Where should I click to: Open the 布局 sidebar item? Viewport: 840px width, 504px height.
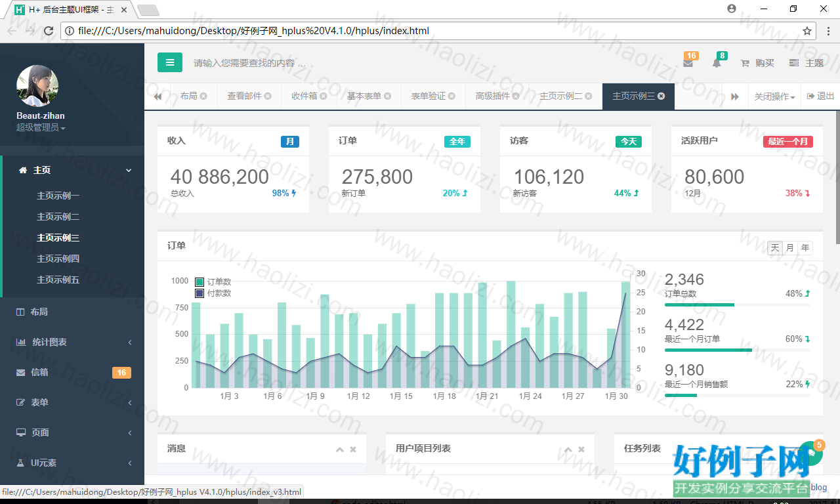coord(72,312)
